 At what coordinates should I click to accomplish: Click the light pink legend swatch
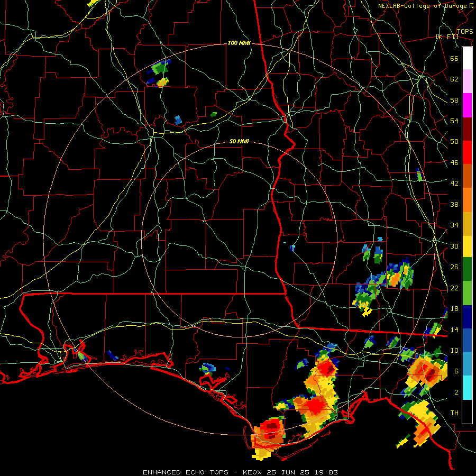pos(467,81)
